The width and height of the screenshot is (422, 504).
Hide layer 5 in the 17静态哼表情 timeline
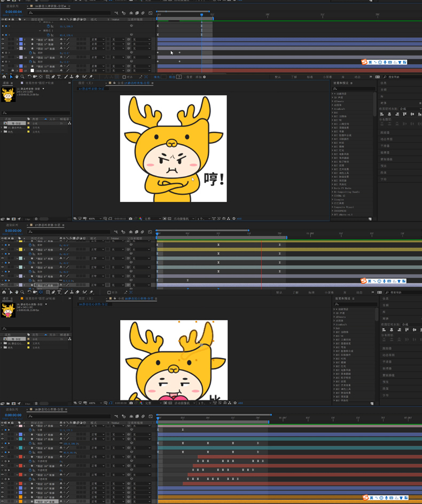tap(3, 267)
